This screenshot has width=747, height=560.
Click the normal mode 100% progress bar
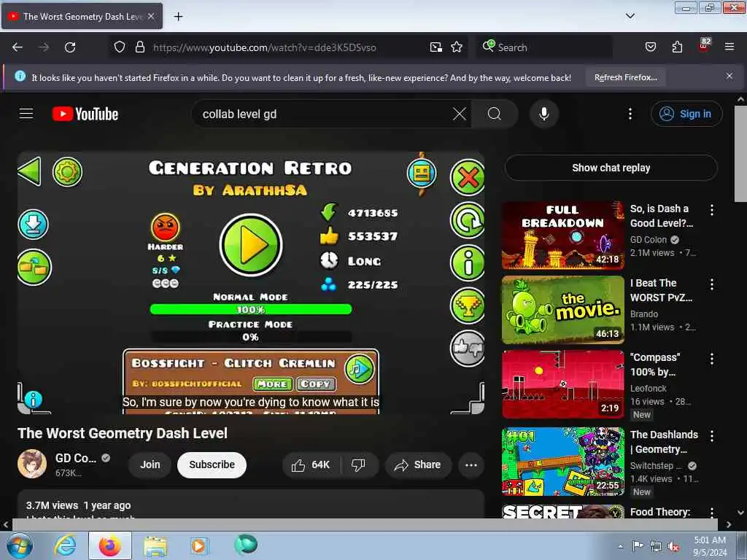[x=251, y=309]
